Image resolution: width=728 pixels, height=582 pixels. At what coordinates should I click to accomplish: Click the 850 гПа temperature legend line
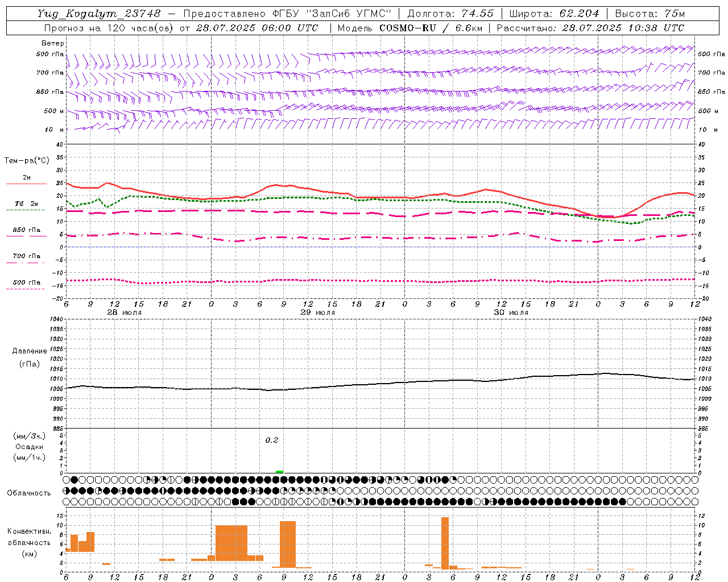[x=26, y=236]
